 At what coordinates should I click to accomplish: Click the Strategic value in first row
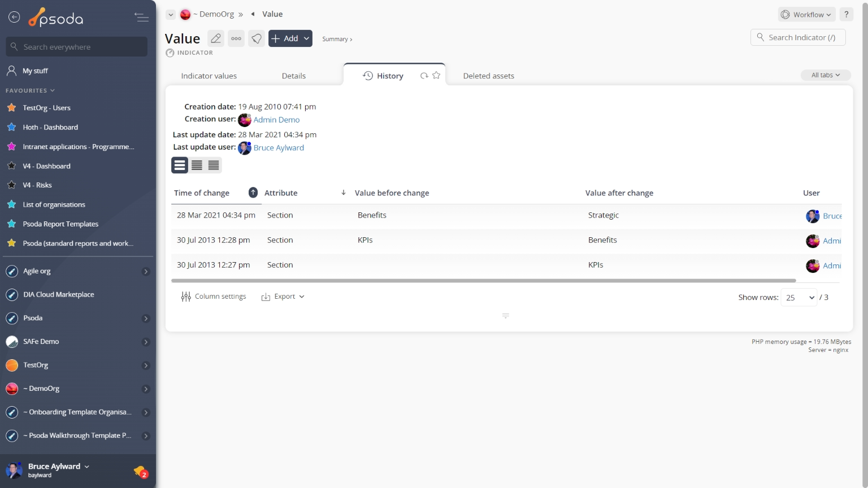604,215
